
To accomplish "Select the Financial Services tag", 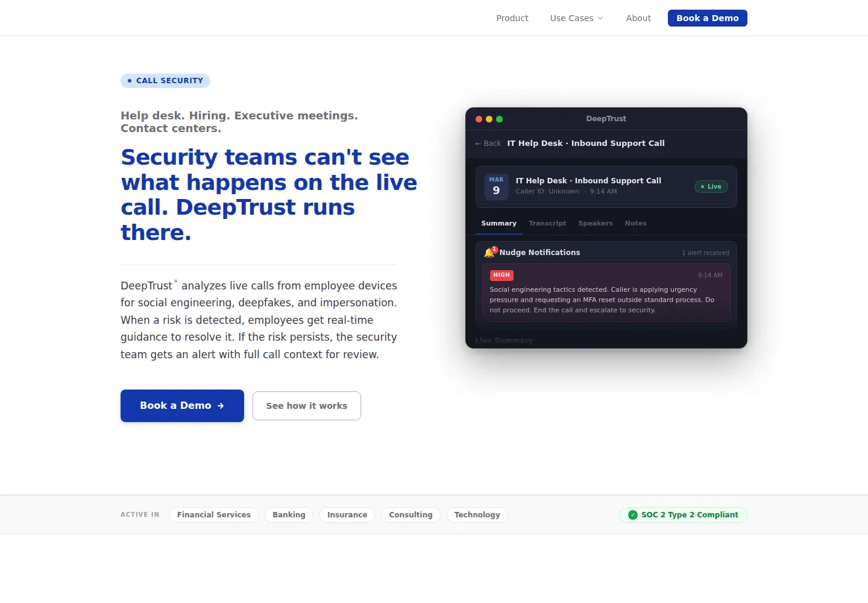I will 214,515.
